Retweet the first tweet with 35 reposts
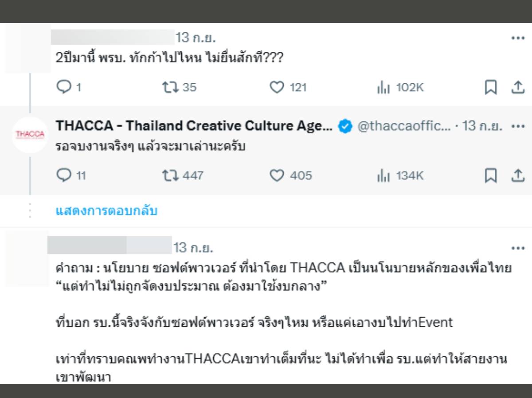Viewport: 532px width, 398px height. tap(170, 88)
